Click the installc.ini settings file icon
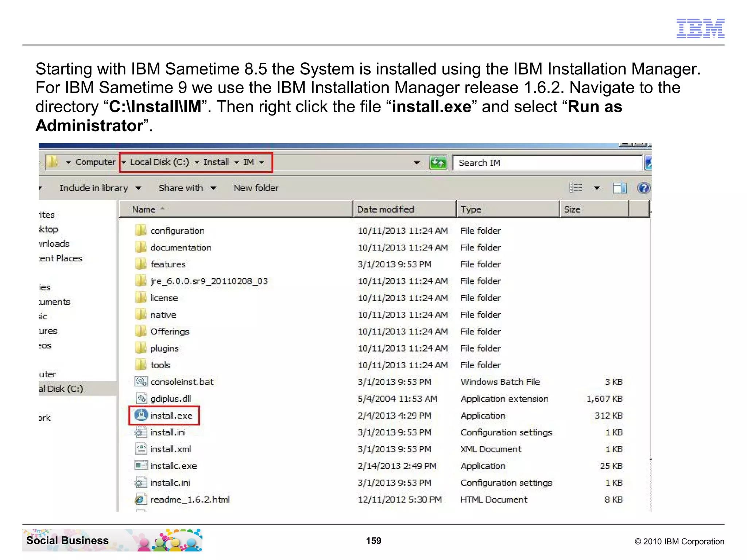747x560 pixels. coord(141,482)
